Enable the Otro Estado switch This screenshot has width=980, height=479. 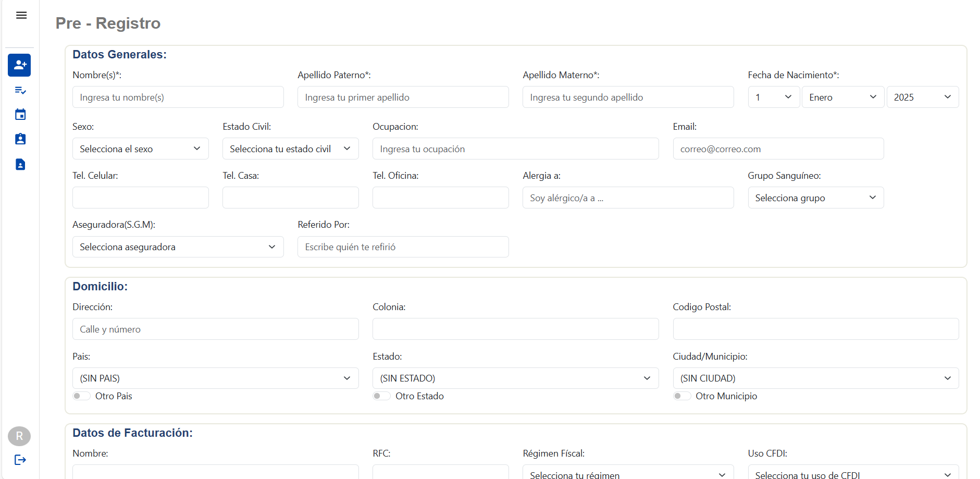click(x=381, y=396)
